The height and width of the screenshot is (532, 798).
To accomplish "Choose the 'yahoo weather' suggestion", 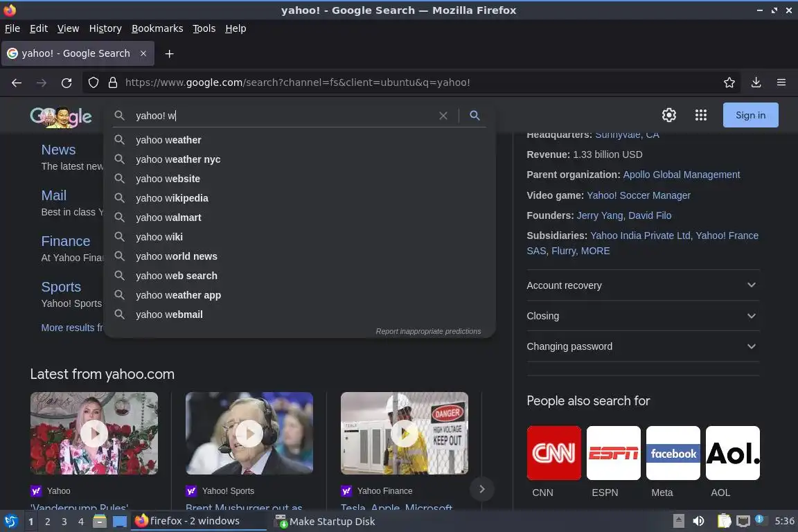I will coord(299,140).
